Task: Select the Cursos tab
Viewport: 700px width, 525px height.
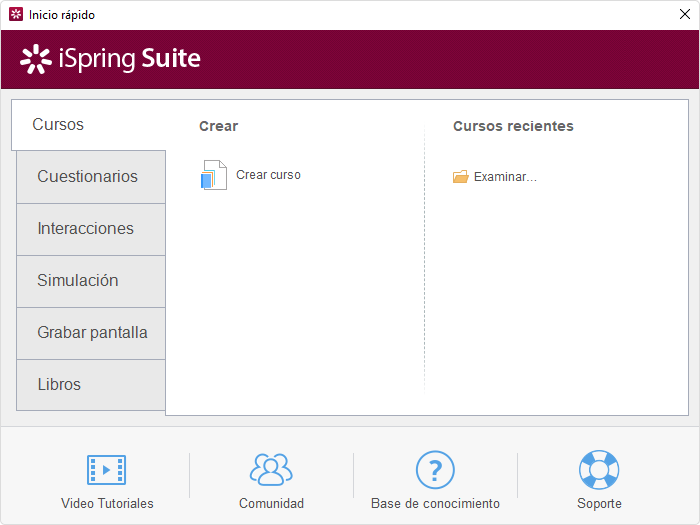Action: 88,125
